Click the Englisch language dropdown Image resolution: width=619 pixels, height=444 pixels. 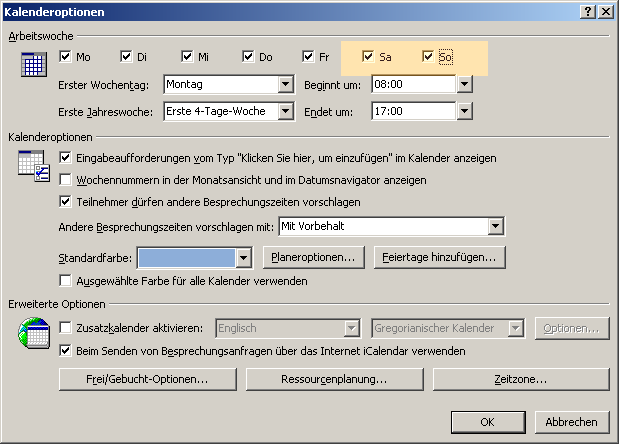(288, 328)
